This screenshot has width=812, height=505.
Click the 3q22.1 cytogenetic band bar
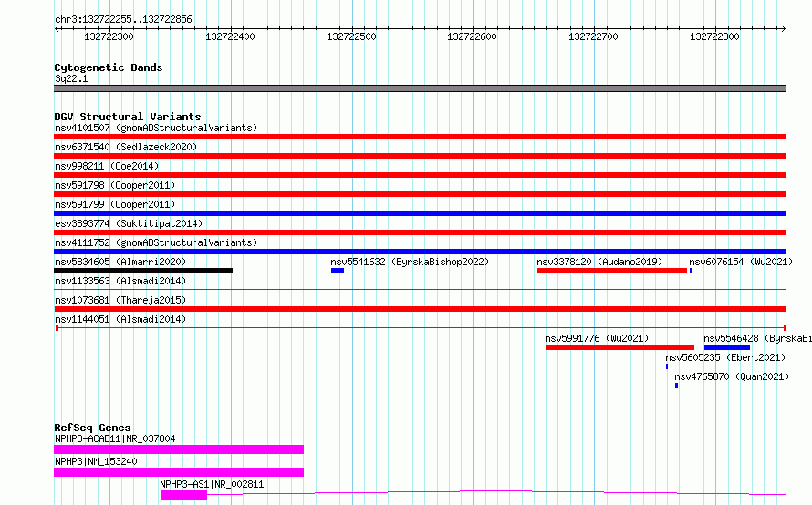[x=420, y=88]
